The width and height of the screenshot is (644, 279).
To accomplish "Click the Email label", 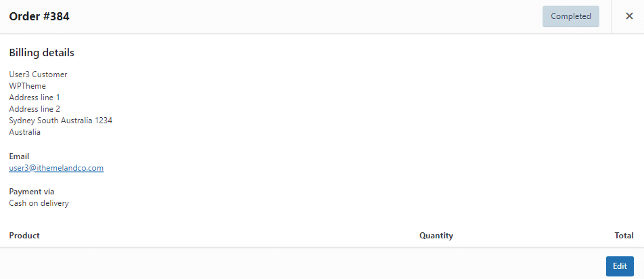I will tap(19, 156).
